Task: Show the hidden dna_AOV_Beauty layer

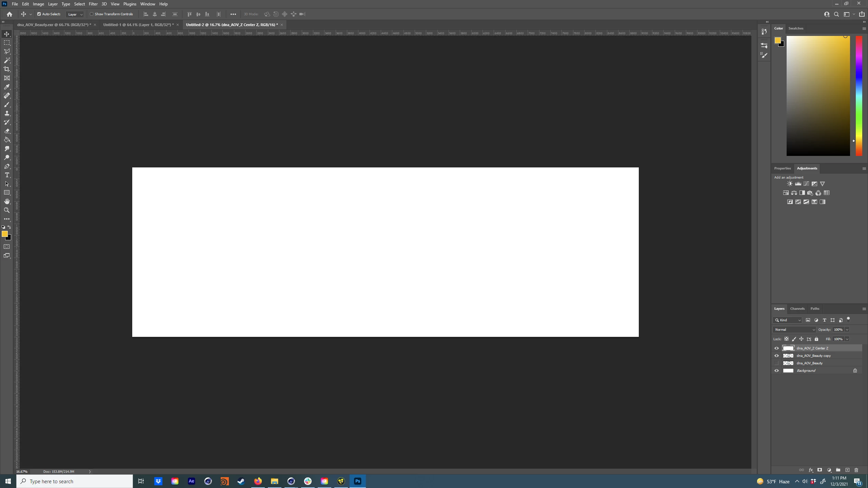Action: pyautogui.click(x=776, y=363)
